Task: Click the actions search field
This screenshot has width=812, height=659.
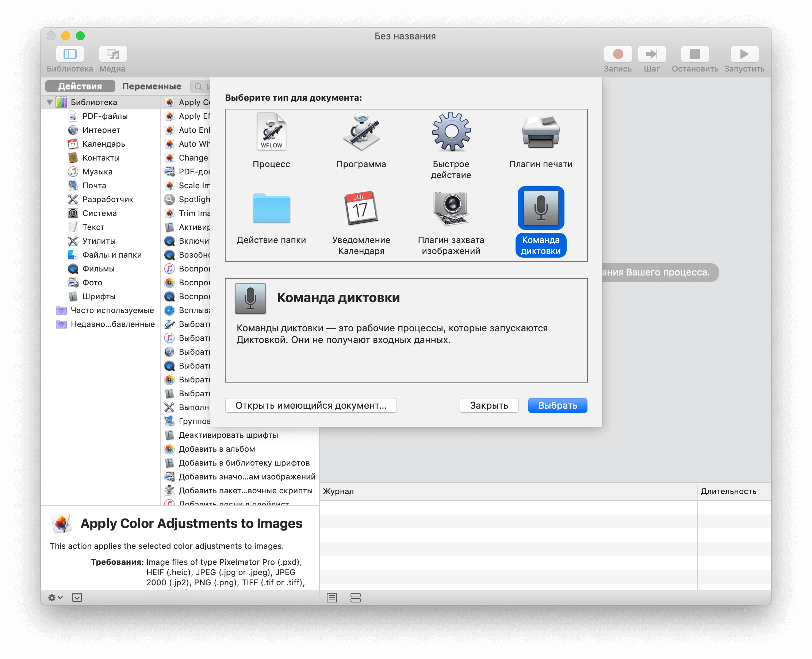Action: 200,86
